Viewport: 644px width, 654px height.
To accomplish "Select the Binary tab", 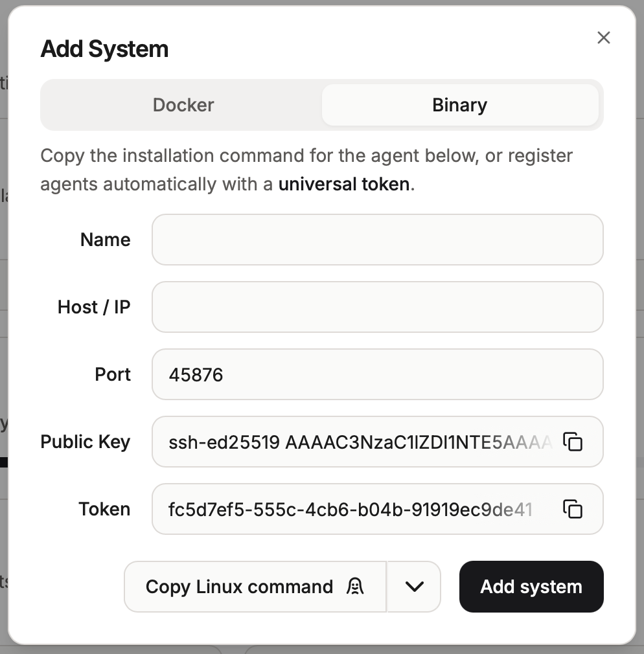I will pos(459,105).
